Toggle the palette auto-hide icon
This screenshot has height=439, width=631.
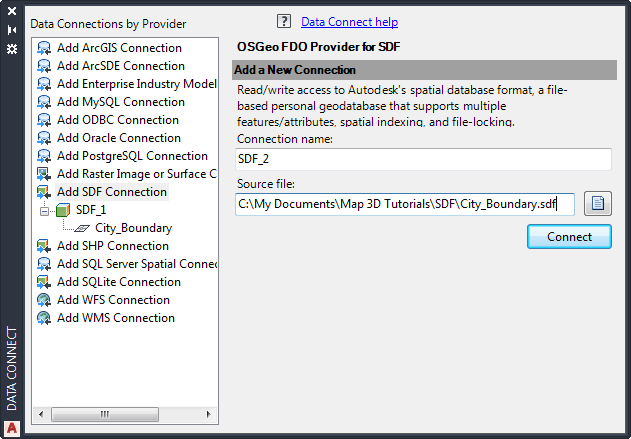12,30
